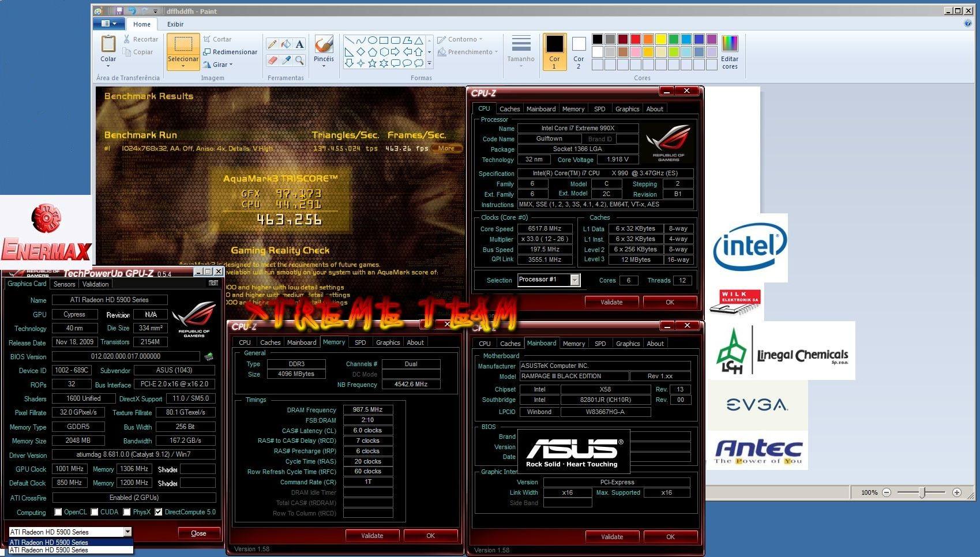Select the Text tool (A) in Ferramentas
Image resolution: width=980 pixels, height=557 pixels.
pos(299,44)
